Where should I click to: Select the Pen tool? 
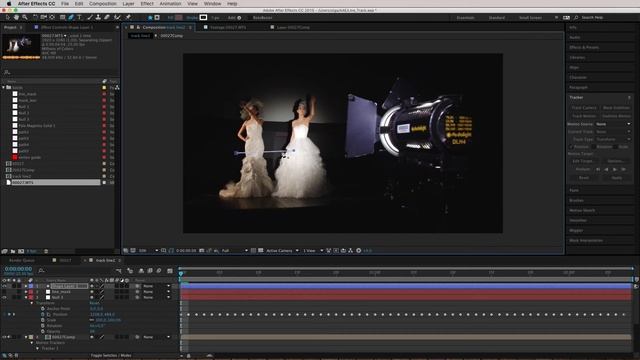[x=71, y=18]
